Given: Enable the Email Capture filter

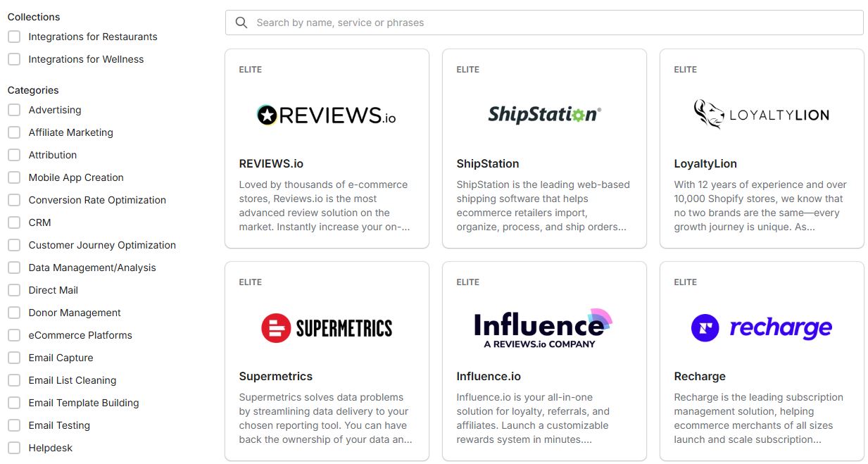Looking at the screenshot, I should pyautogui.click(x=13, y=358).
